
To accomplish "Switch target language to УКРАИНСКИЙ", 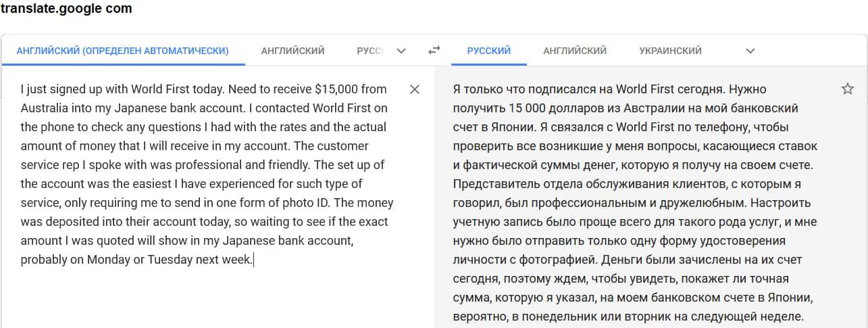I will (x=670, y=51).
